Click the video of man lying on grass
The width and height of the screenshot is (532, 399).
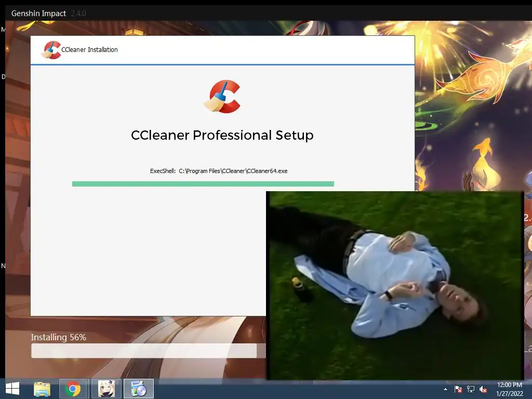pos(395,285)
